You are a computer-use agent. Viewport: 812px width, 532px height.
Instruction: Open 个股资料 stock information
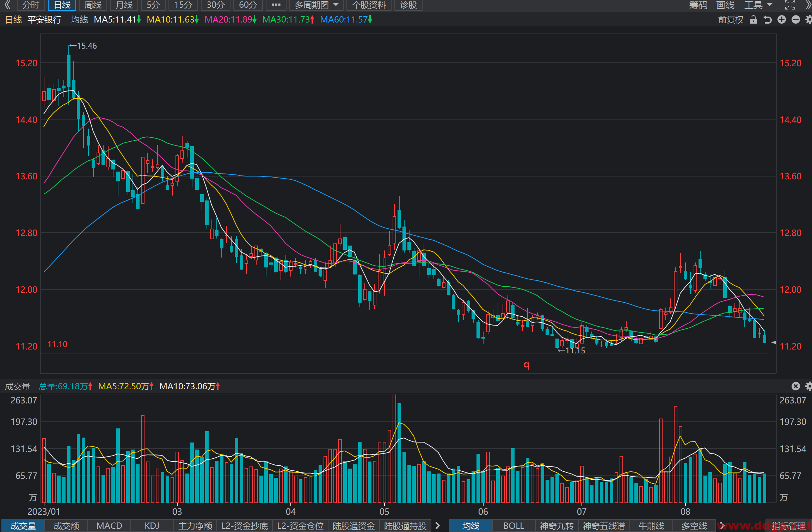[x=369, y=5]
